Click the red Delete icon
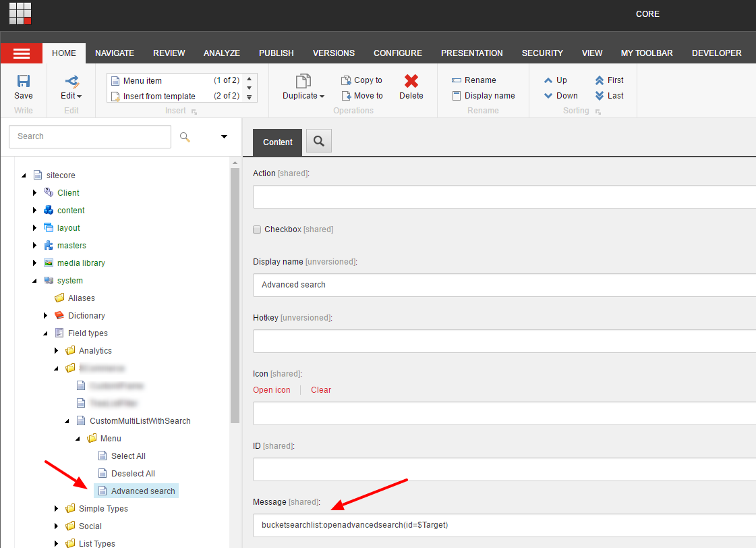The height and width of the screenshot is (548, 756). click(411, 82)
